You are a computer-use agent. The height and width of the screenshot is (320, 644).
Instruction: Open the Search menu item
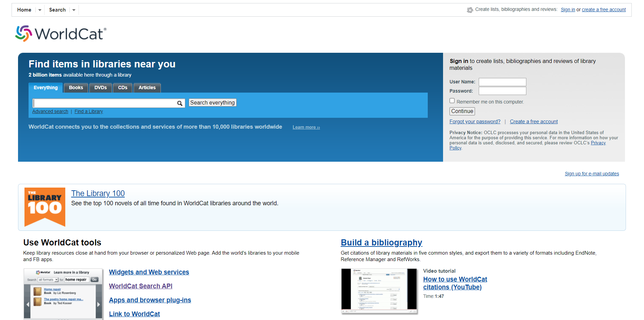click(57, 10)
